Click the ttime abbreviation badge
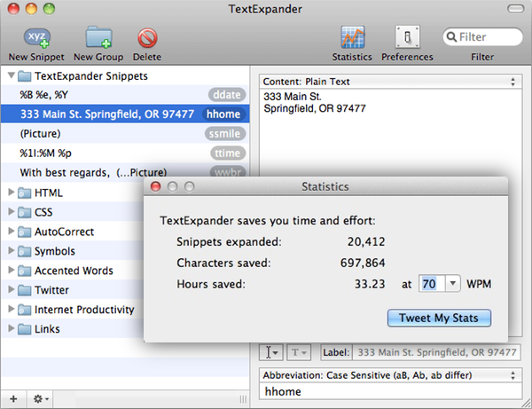Image resolution: width=532 pixels, height=409 pixels. pos(228,153)
